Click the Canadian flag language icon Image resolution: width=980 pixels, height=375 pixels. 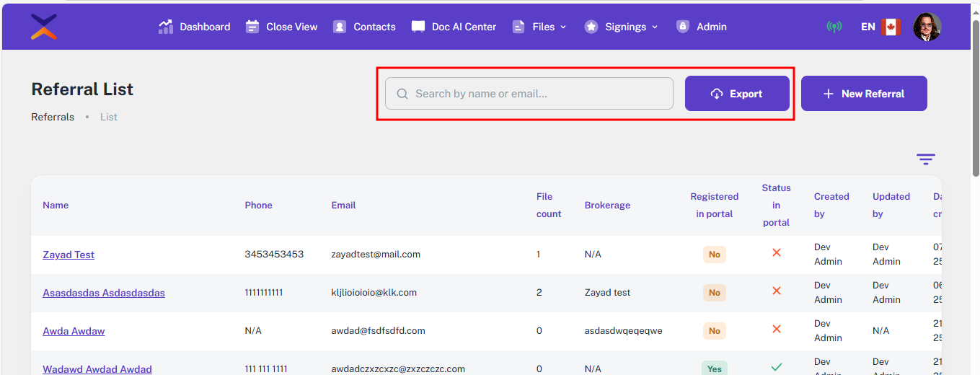pyautogui.click(x=891, y=27)
